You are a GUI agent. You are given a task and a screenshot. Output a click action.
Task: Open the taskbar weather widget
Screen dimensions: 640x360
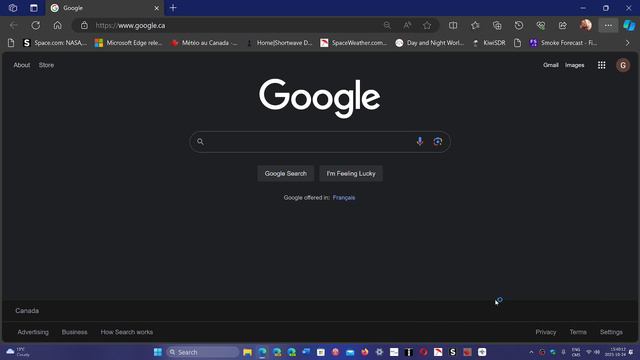tap(18, 352)
